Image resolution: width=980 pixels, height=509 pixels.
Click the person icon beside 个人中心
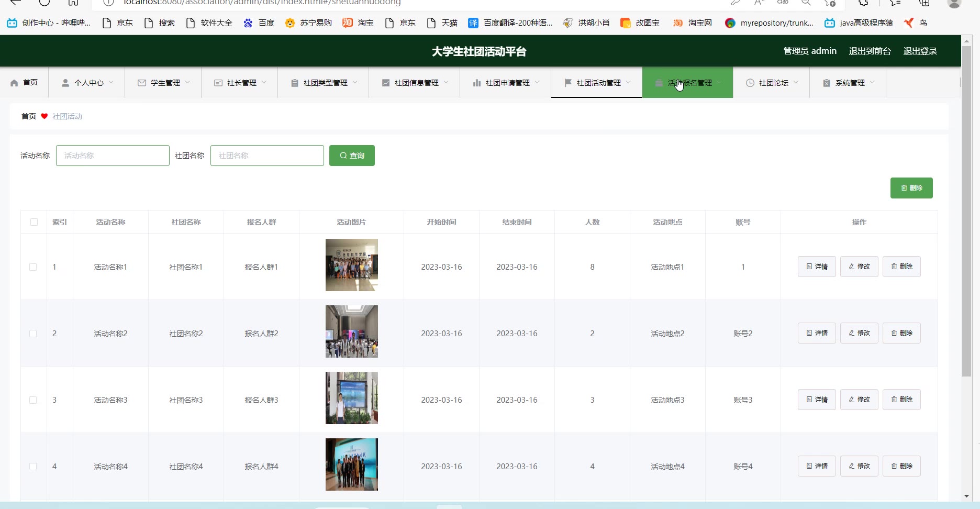point(65,83)
